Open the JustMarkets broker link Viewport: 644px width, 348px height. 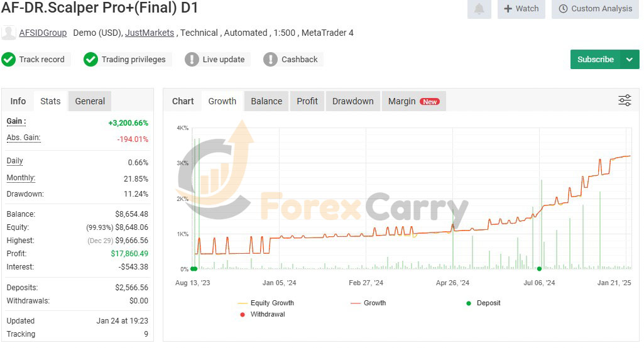click(150, 33)
